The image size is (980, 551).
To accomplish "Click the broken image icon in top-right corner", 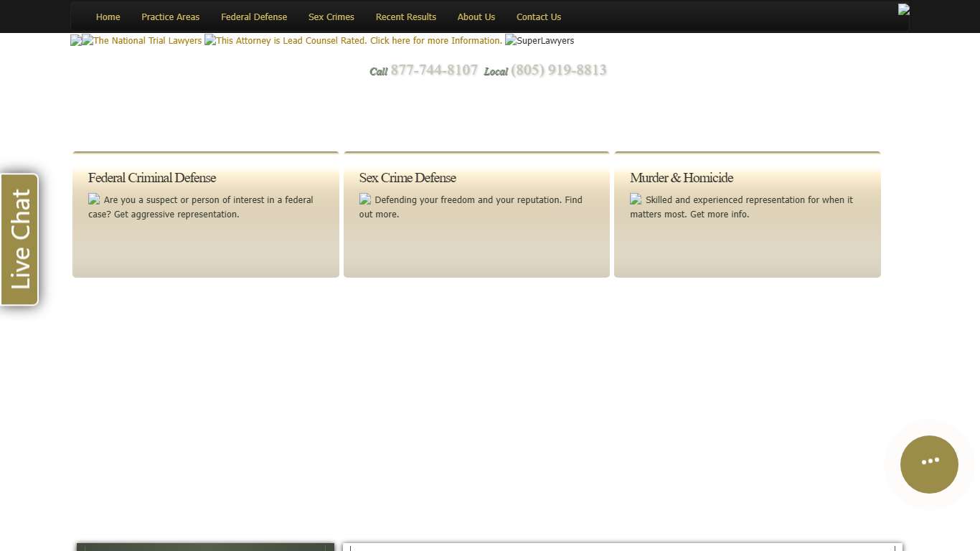I will coord(903,9).
